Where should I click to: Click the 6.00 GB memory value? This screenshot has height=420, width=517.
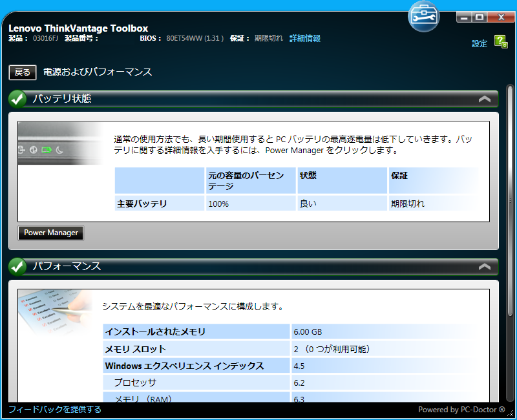308,332
